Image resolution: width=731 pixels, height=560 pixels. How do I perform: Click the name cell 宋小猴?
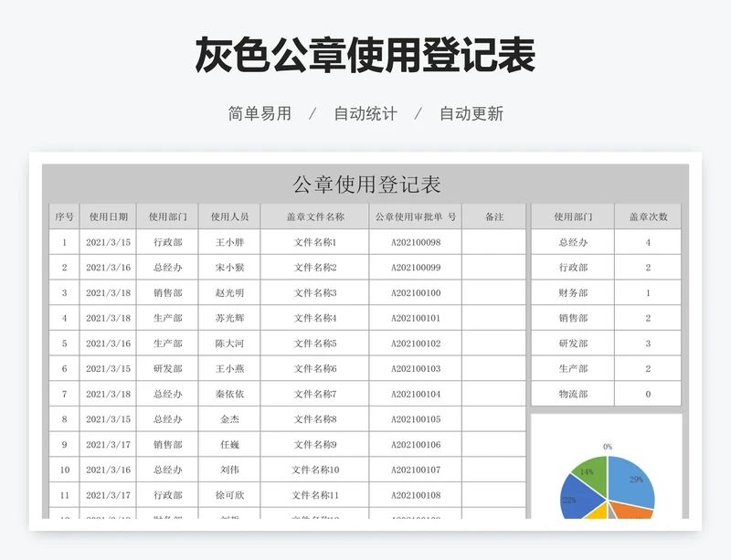[x=229, y=267]
